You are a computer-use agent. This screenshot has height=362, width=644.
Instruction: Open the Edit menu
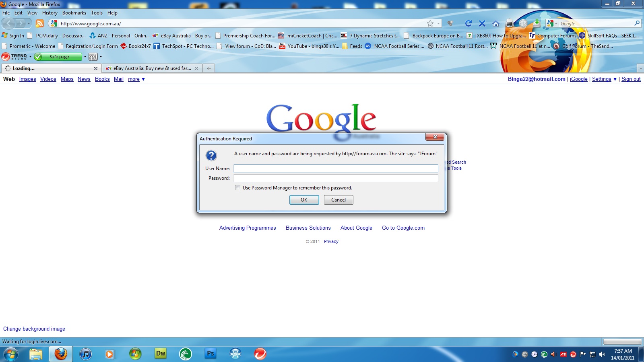[x=19, y=13]
